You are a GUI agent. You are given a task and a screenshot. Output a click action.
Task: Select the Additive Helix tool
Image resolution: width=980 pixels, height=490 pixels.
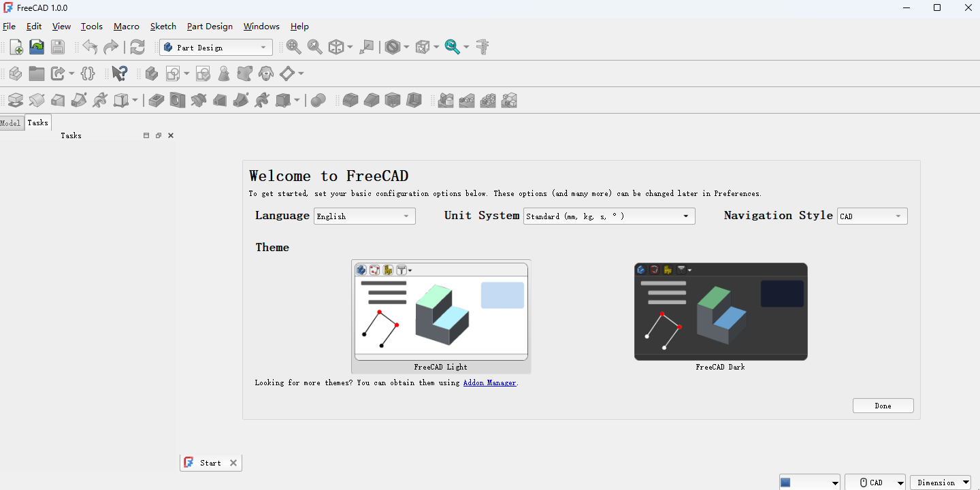(100, 101)
